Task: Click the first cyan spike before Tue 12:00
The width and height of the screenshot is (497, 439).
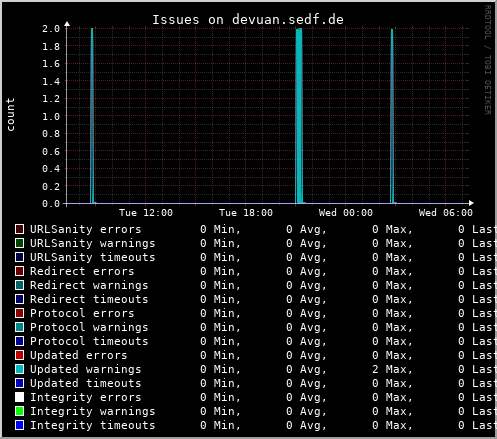Action: click(x=92, y=116)
